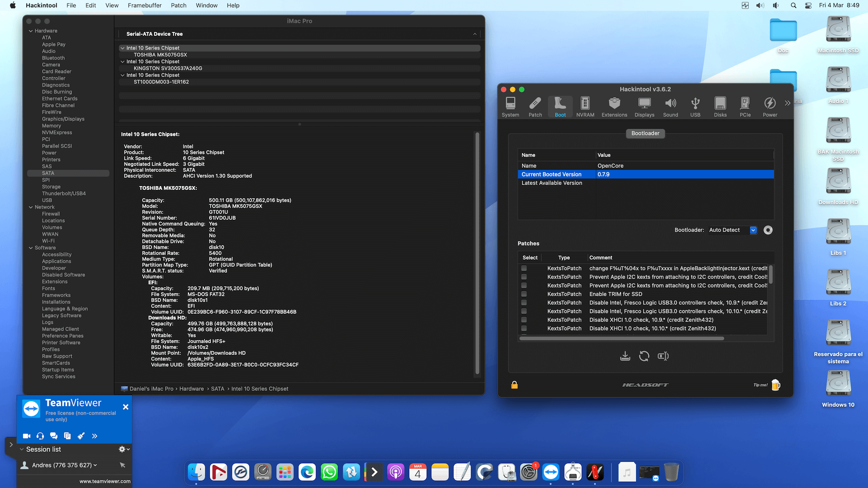Collapse the Hardware section in sidebar
The width and height of the screenshot is (868, 488).
31,31
